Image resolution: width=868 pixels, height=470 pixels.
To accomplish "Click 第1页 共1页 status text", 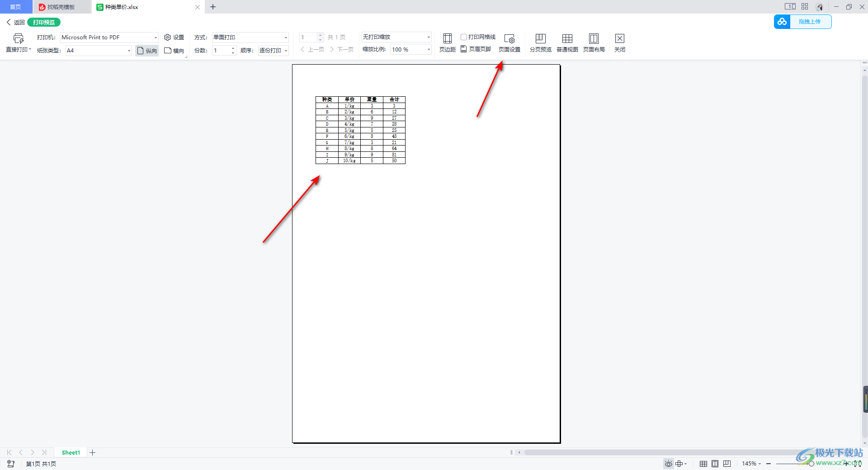I will (x=41, y=464).
